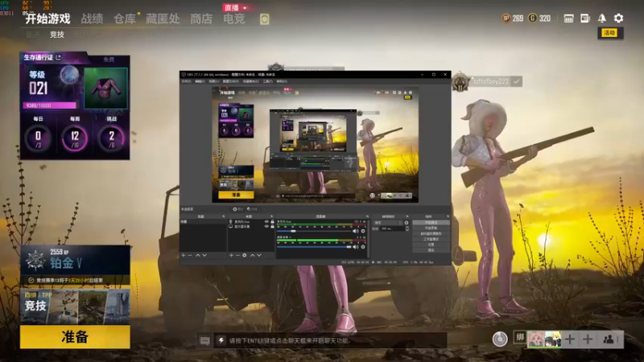Toggle ready checkmark beside player name

point(516,81)
